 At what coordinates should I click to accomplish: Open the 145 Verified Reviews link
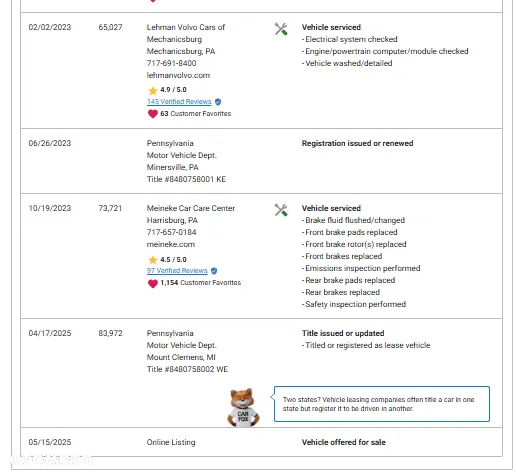pyautogui.click(x=179, y=102)
